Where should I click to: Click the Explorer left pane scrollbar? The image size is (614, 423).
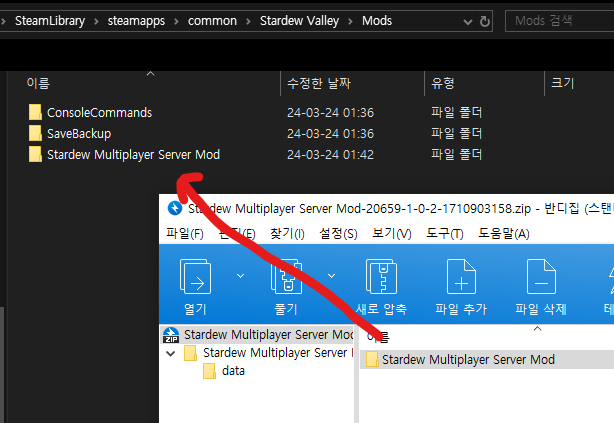2,364
